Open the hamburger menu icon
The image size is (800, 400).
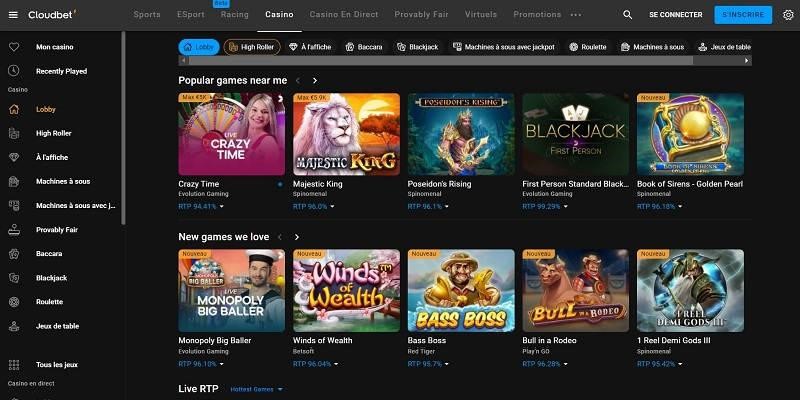pyautogui.click(x=14, y=15)
